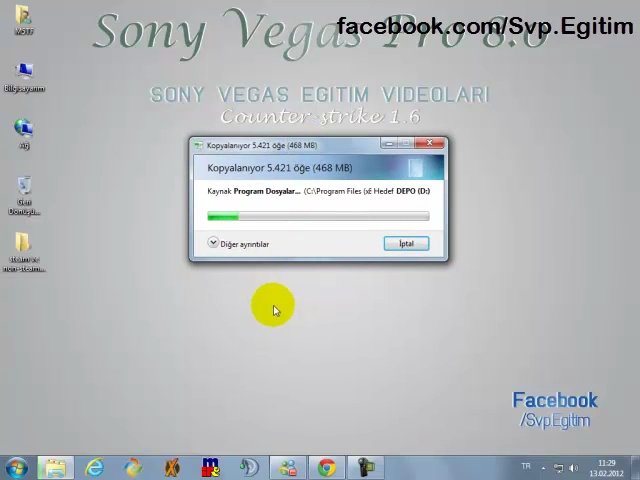The width and height of the screenshot is (640, 480).
Task: Minimize the copy dialog
Action: coord(389,143)
